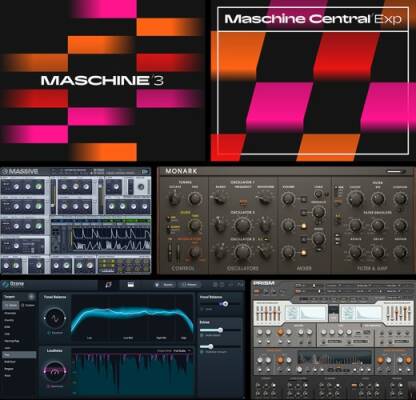Add a new target with the Ozone plus icon
This screenshot has height=400, width=416.
coord(31,296)
